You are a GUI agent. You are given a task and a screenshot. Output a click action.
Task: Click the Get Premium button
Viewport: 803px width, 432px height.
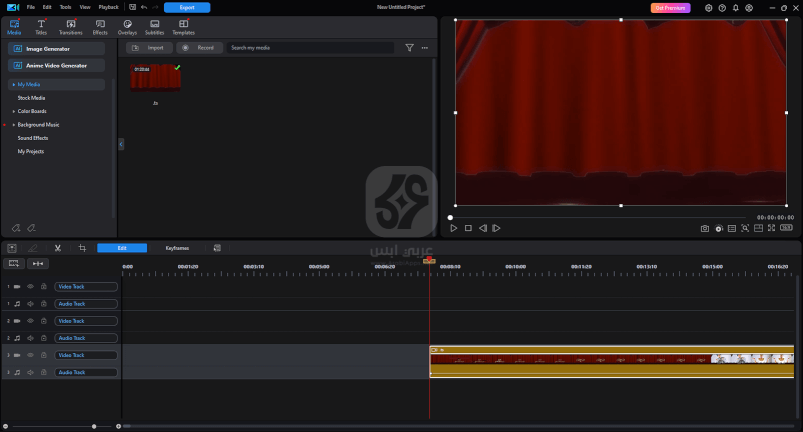coord(670,7)
